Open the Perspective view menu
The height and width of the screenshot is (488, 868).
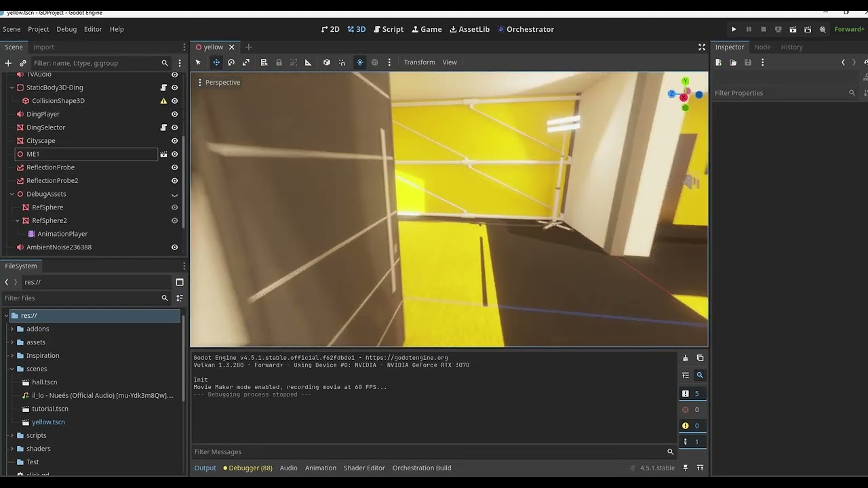pyautogui.click(x=218, y=83)
